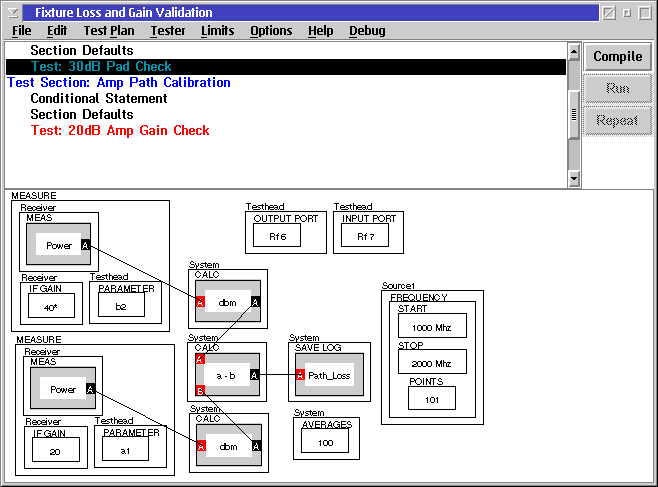This screenshot has width=658, height=487.
Task: Open the Test Plan menu
Action: (109, 31)
